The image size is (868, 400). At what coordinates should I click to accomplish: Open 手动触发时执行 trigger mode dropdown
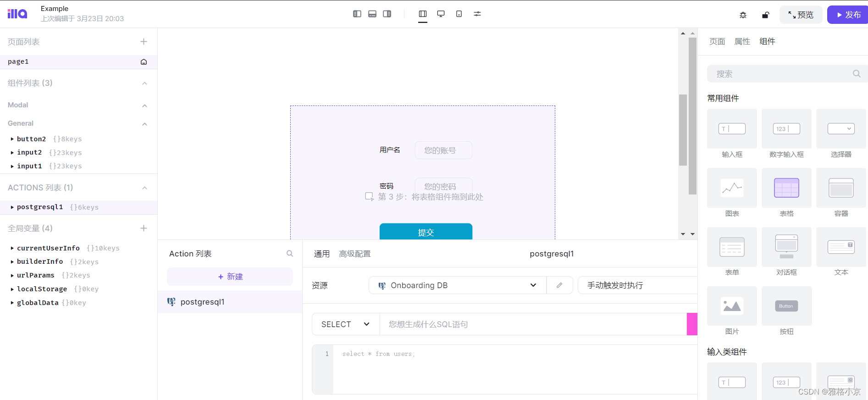point(637,285)
